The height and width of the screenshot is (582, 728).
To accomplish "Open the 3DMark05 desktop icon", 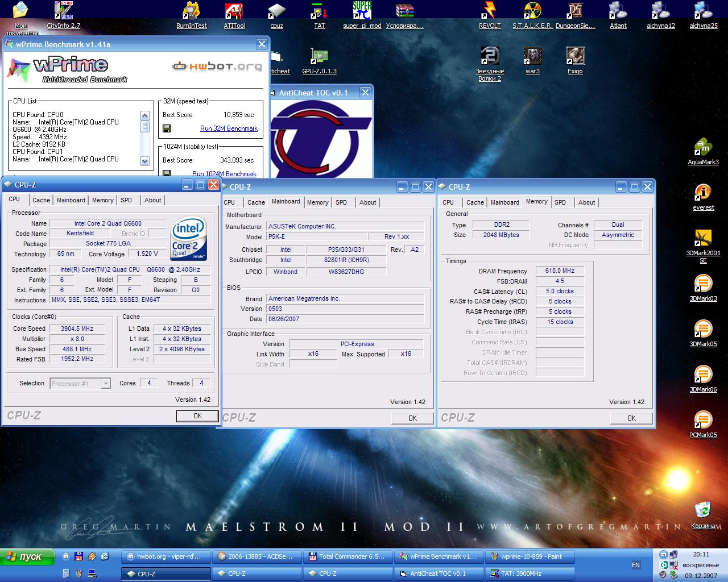I will click(x=704, y=333).
